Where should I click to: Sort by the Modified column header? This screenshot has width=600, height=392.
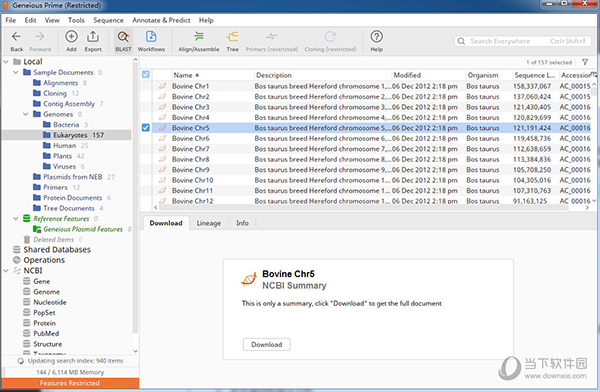tap(428, 75)
